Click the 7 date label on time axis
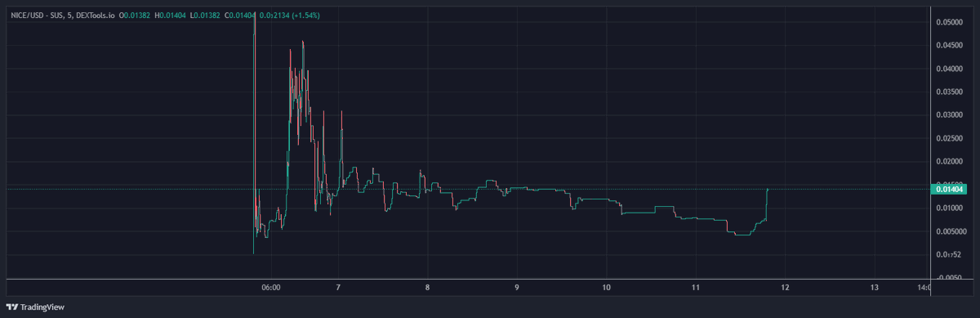This screenshot has width=980, height=318. [x=338, y=288]
